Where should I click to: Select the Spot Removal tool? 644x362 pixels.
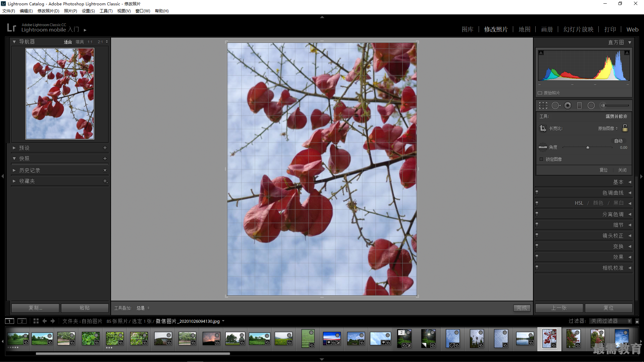556,106
